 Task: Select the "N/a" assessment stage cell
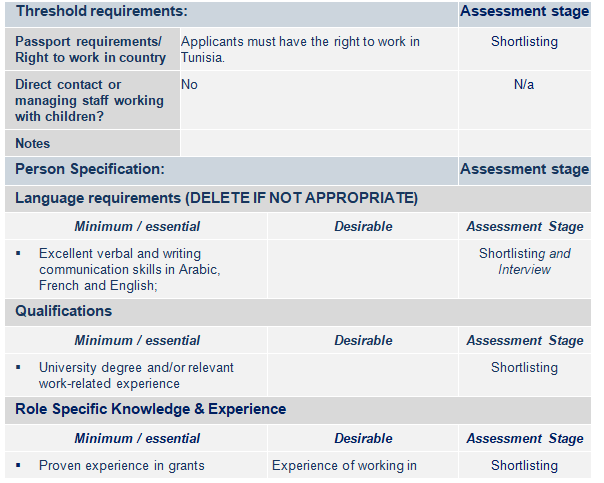click(524, 85)
